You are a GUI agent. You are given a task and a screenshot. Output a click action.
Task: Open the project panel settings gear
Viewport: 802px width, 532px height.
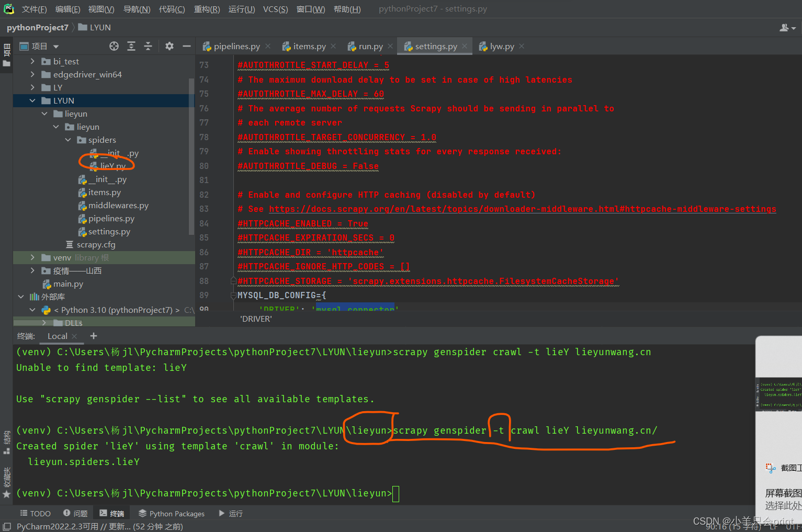coord(169,46)
